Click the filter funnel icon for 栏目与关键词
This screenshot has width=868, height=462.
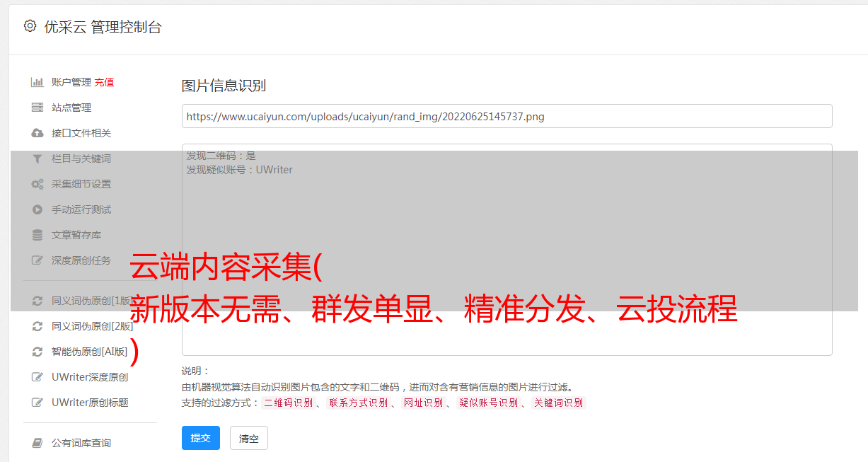point(37,158)
